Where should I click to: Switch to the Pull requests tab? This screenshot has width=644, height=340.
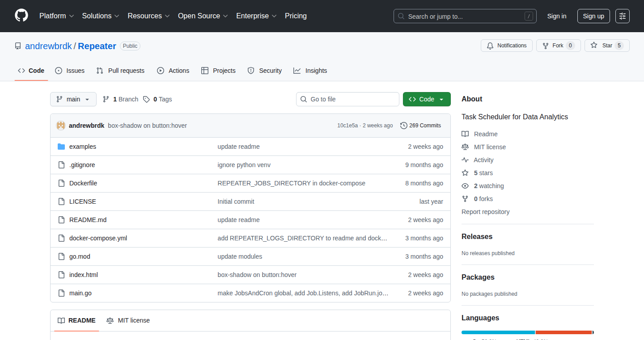pos(121,71)
